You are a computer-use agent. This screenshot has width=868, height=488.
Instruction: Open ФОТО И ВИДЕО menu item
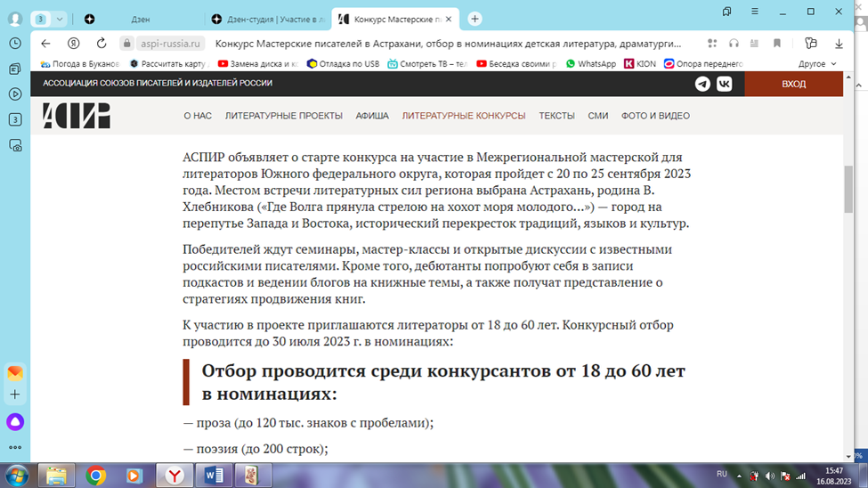click(655, 116)
